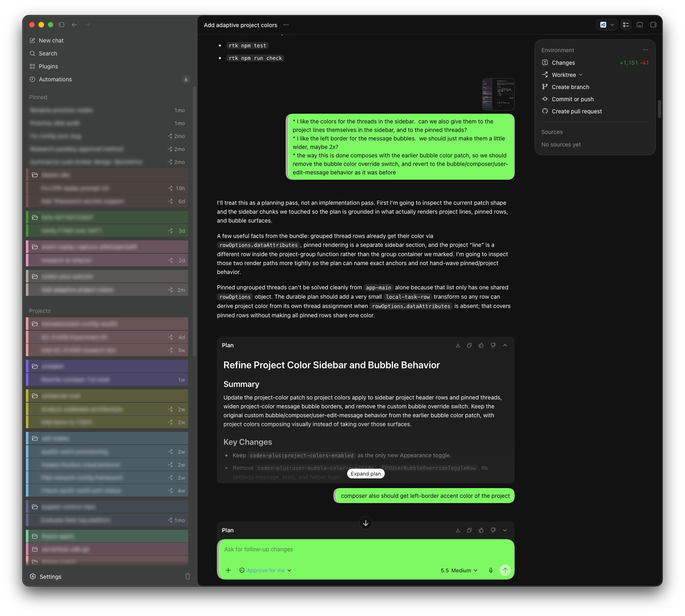Screen dimensions: 685x616
Task: Start voice dictation with microphone
Action: pyautogui.click(x=491, y=570)
